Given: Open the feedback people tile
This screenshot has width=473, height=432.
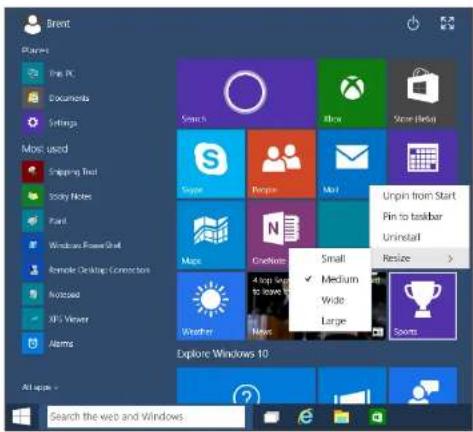Looking at the screenshot, I should click(x=423, y=386).
